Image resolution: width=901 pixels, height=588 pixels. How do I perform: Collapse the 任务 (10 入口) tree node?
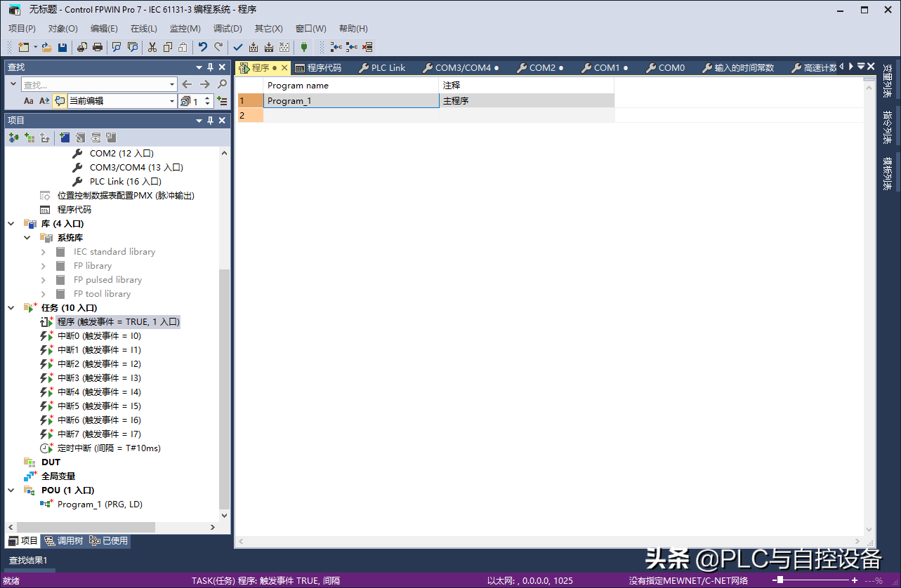[11, 308]
